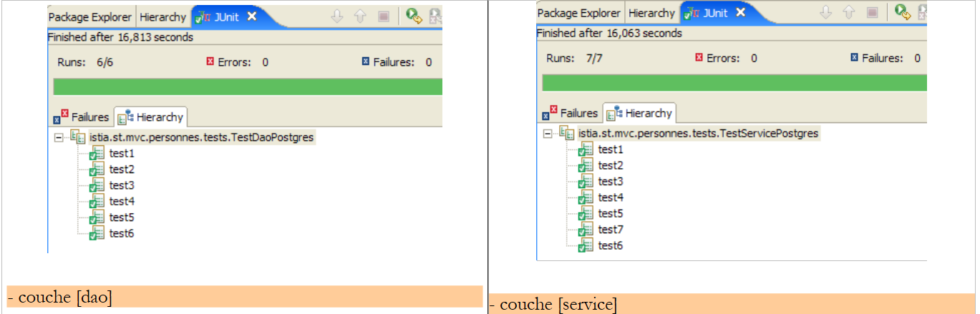Click green progress bar in the 7/7 runs panel

coord(734,83)
